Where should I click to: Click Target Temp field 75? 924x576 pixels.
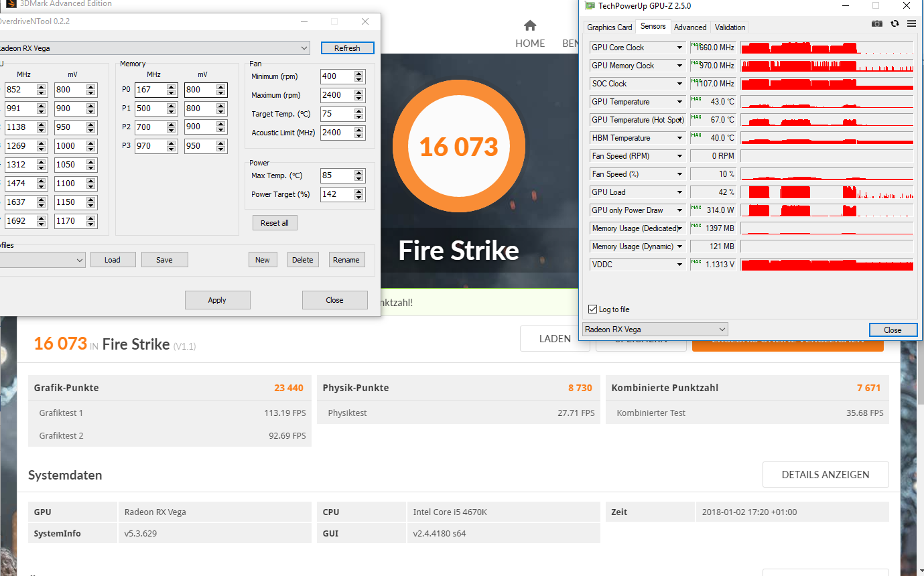coord(337,114)
